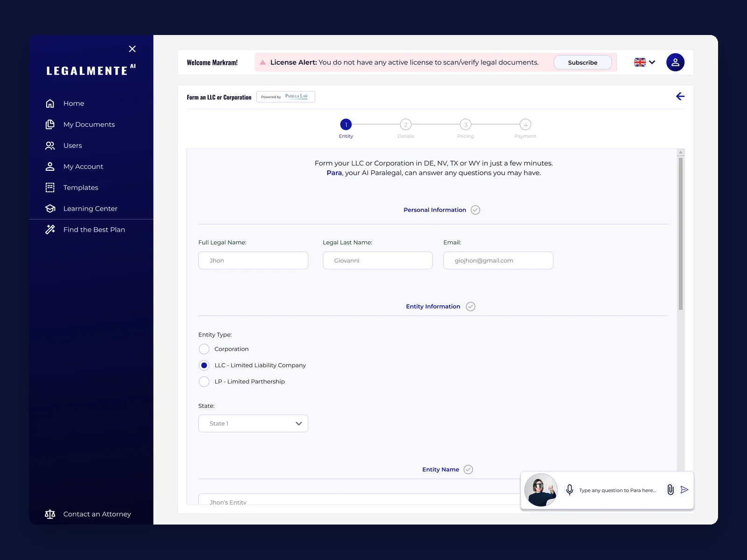
Task: Click the back arrow icon
Action: pos(680,96)
